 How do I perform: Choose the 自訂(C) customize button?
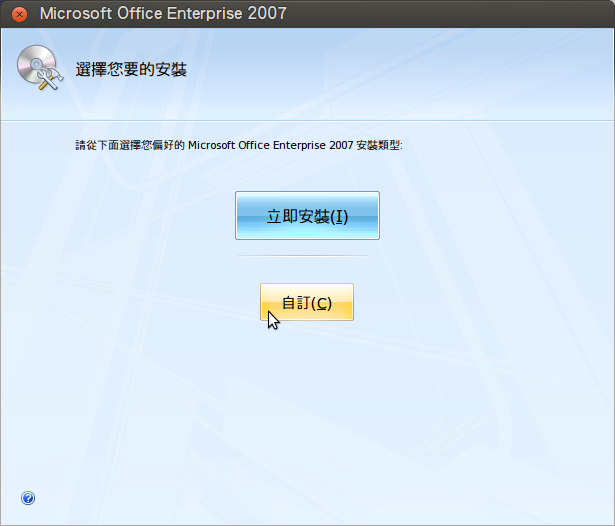pyautogui.click(x=307, y=302)
